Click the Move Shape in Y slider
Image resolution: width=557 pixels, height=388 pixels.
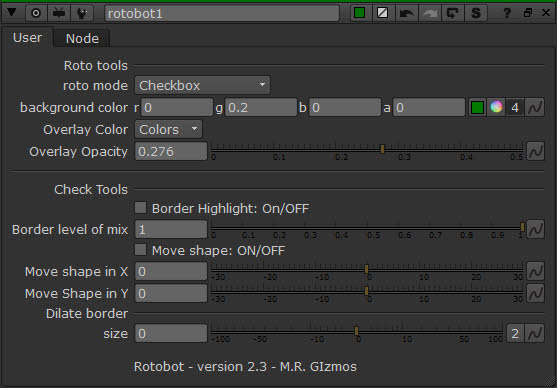(x=367, y=293)
